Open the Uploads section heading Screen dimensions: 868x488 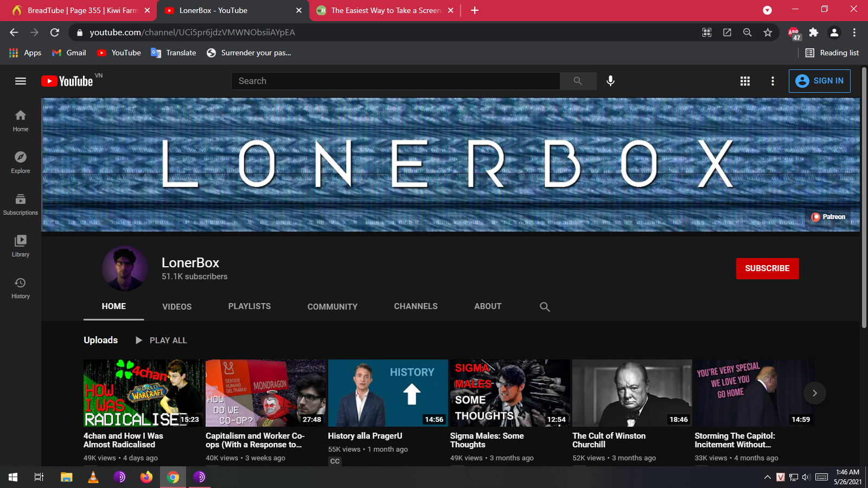pos(100,340)
